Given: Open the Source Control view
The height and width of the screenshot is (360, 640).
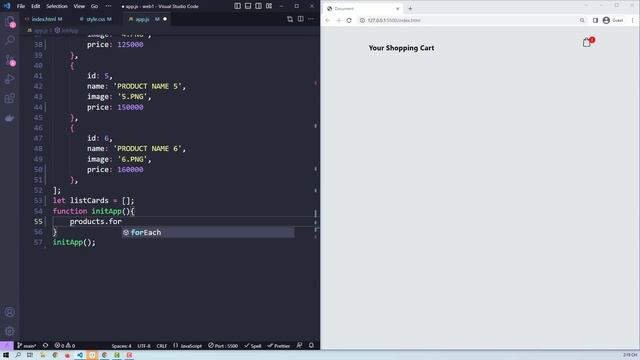Looking at the screenshot, I should (x=10, y=60).
